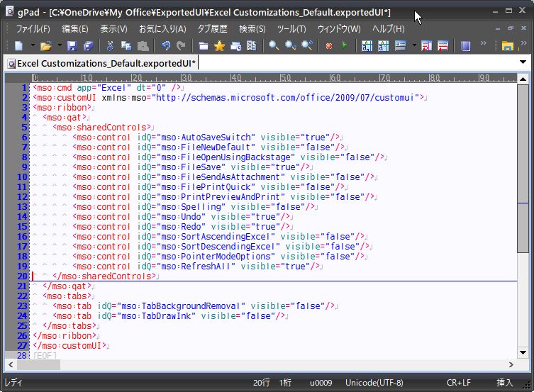Click the Cut scissors icon
The width and height of the screenshot is (534, 392).
pos(110,45)
